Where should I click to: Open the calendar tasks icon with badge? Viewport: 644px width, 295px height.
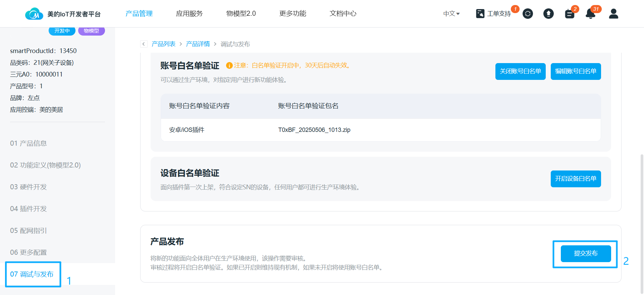[570, 14]
